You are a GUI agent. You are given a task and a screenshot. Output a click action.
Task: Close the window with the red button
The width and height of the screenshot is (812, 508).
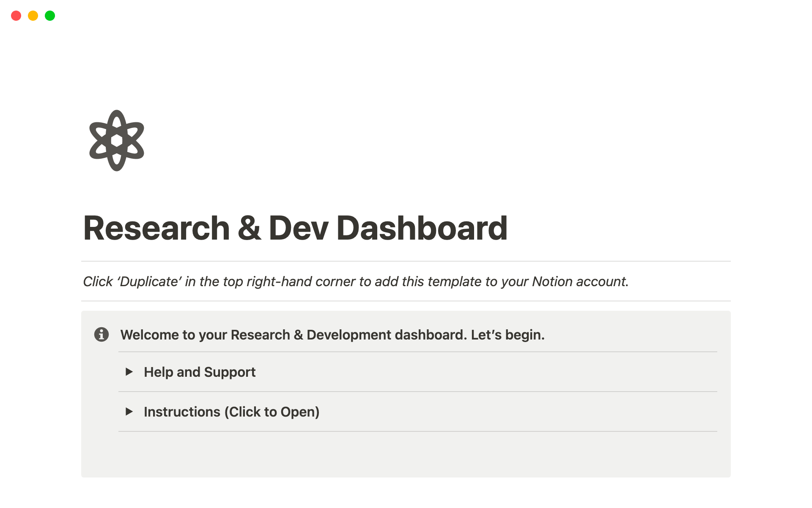click(x=16, y=16)
